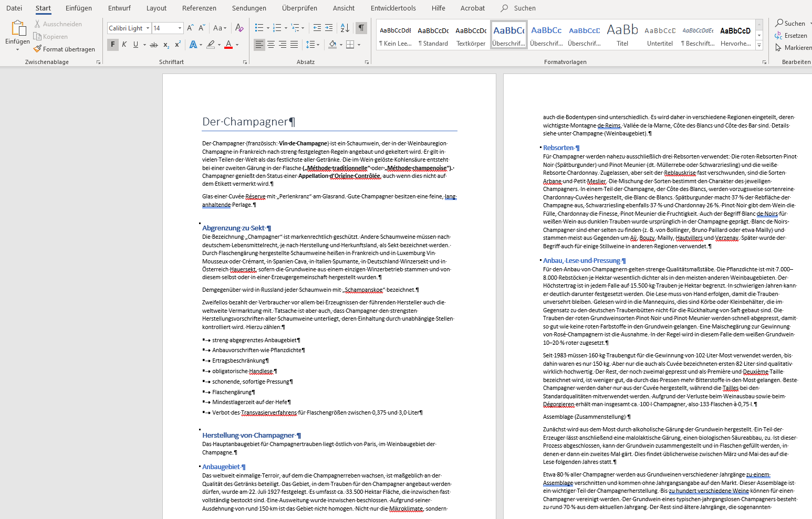This screenshot has width=812, height=519.
Task: Toggle italic formatting
Action: pyautogui.click(x=124, y=45)
